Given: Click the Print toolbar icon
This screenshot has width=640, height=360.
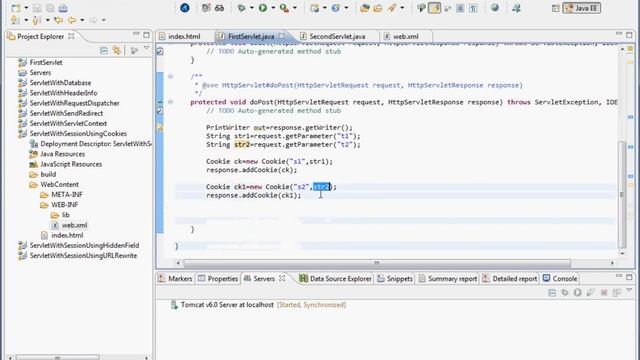Looking at the screenshot, I should (63, 8).
